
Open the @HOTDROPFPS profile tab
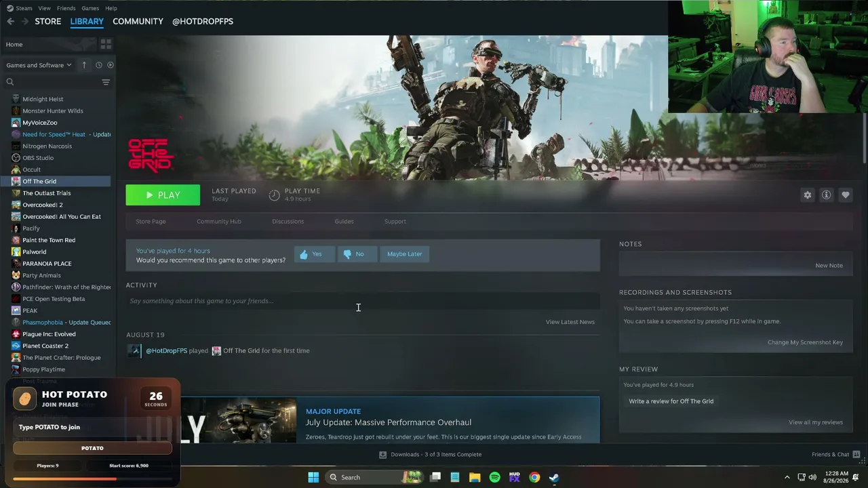[x=203, y=21]
